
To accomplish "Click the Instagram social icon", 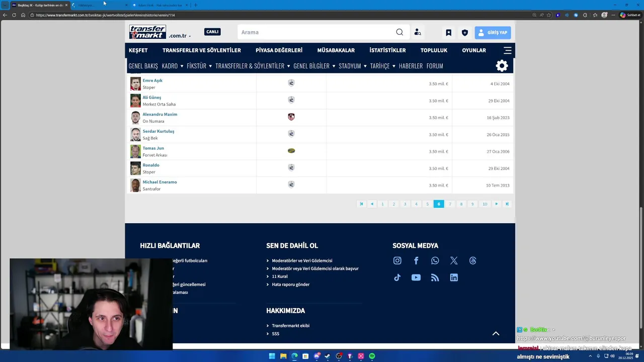I will coord(397,260).
